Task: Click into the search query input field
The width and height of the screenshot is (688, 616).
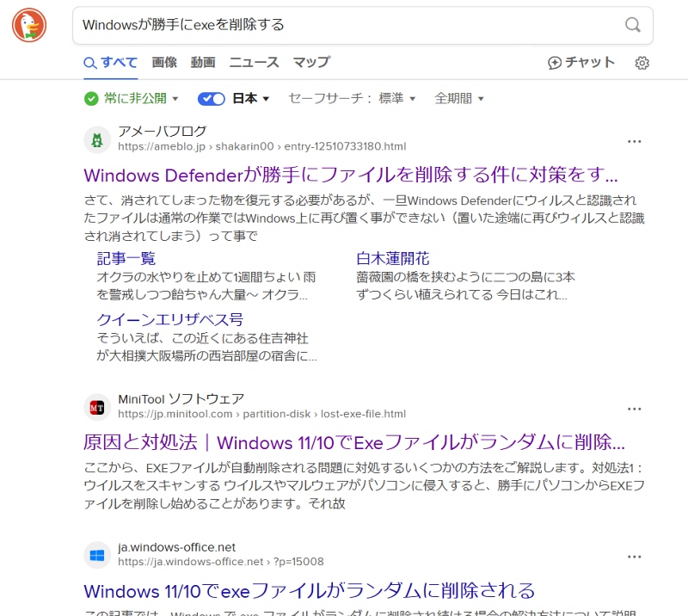Action: pos(344,25)
